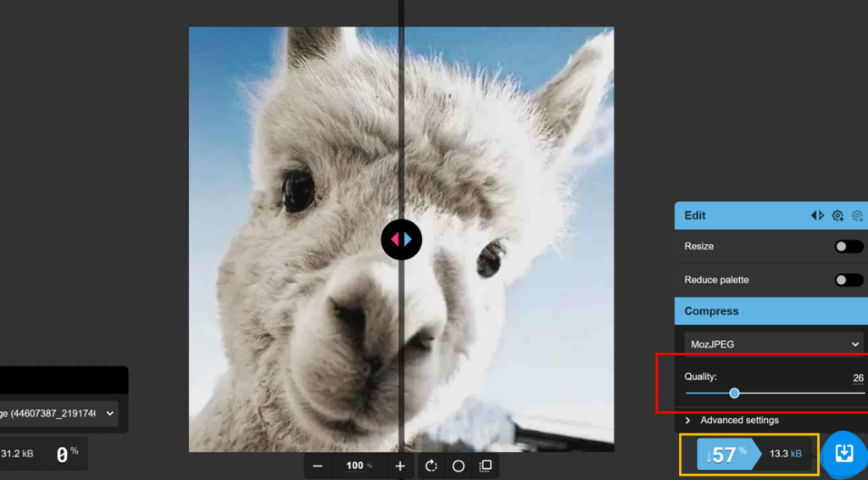The image size is (868, 480).
Task: Click the copy settings across sides arrows icon
Action: (817, 215)
